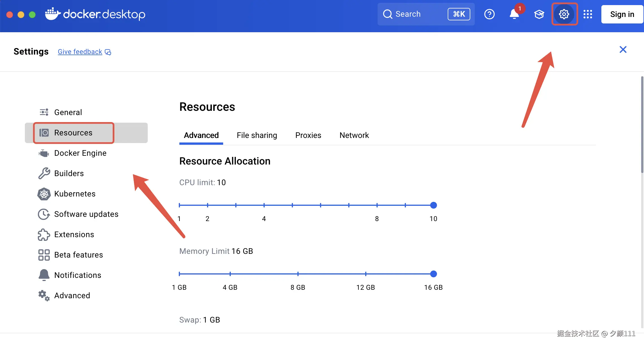Open the apps grid icon

coord(588,14)
